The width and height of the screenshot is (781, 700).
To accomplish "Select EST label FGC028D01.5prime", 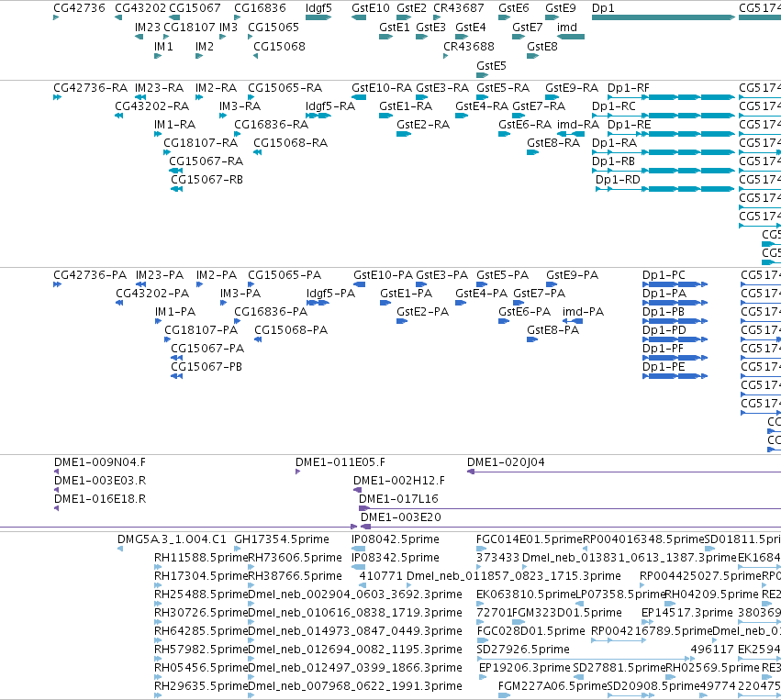I will 531,631.
